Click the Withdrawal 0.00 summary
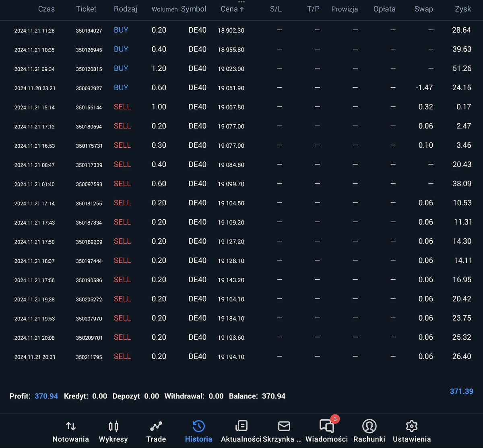 (194, 396)
